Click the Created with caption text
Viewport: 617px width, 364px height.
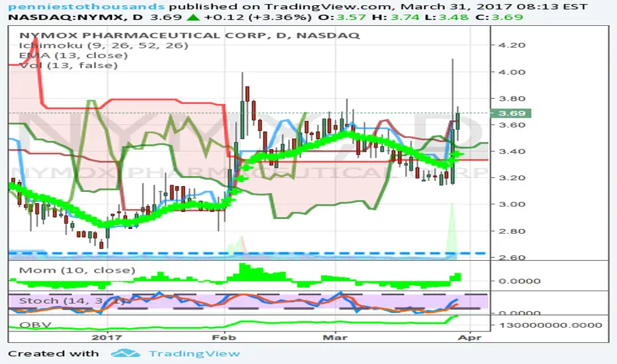pos(53,353)
